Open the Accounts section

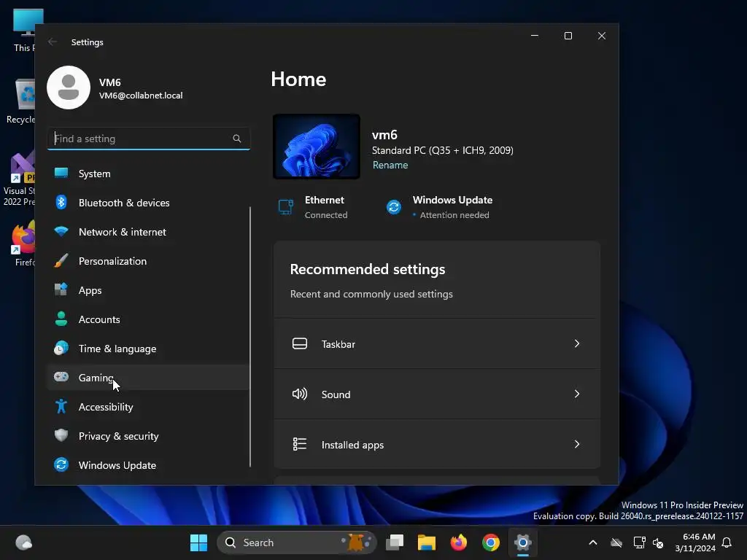(x=147, y=319)
